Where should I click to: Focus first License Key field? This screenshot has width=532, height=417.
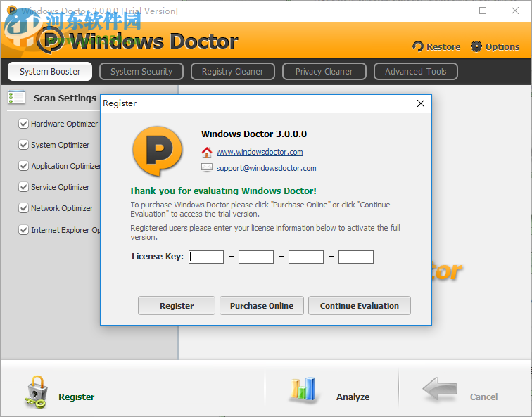[x=206, y=257]
